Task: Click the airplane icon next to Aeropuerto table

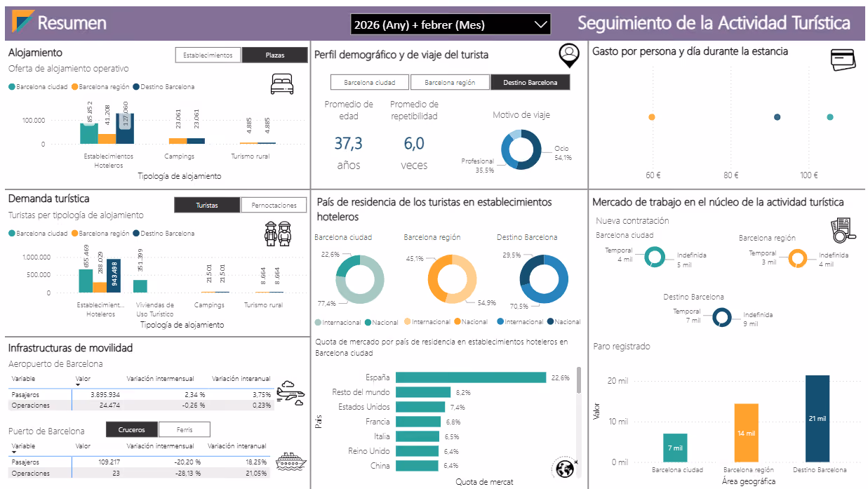Action: [x=291, y=394]
